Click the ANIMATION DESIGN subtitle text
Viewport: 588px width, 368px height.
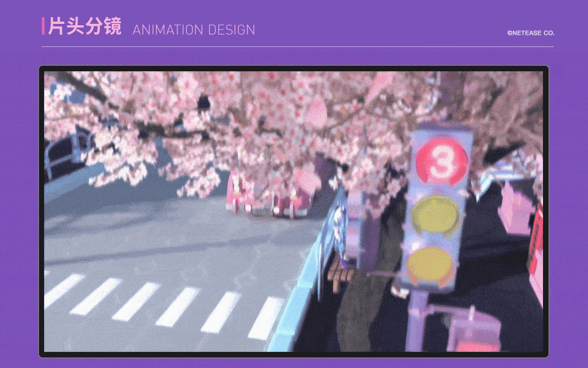tap(194, 30)
